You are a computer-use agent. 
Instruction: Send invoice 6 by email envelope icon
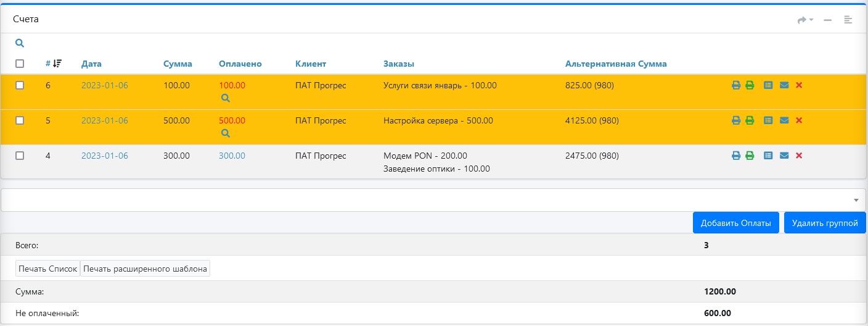coord(784,85)
